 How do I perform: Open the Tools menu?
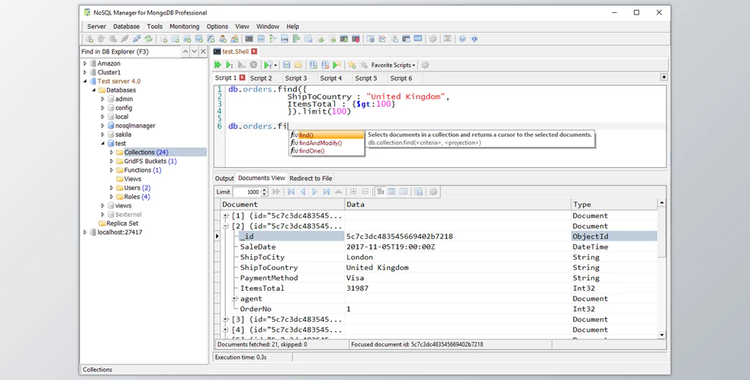[154, 26]
